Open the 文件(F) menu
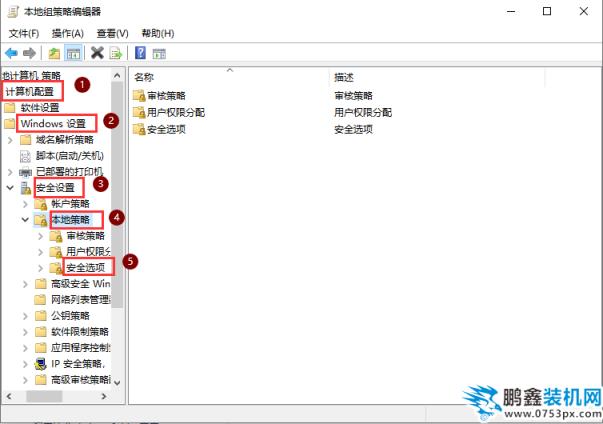The height and width of the screenshot is (424, 603). [x=24, y=34]
